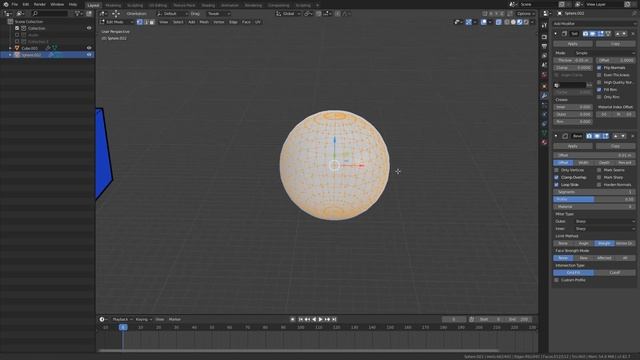Hide Sphere.002 using eye icon

[89, 55]
